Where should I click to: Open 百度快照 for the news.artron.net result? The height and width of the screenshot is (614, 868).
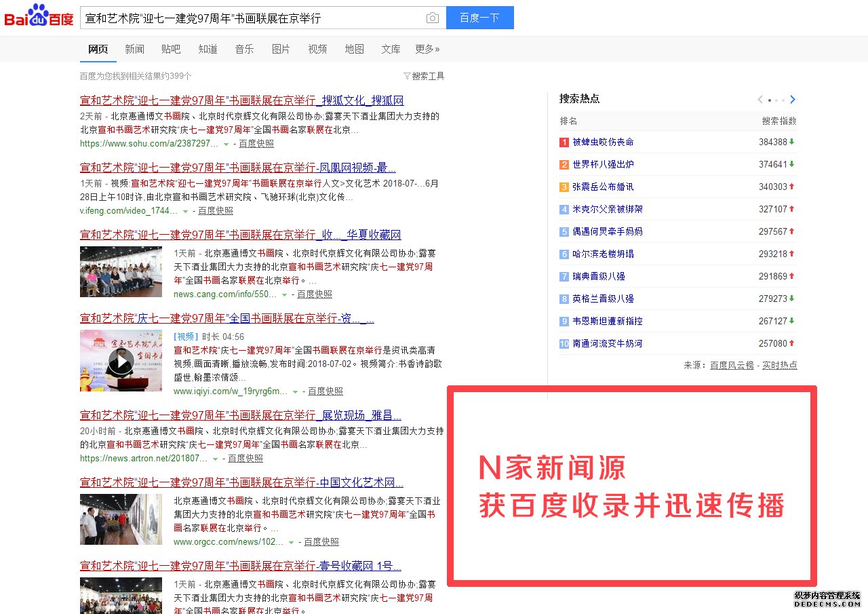coord(245,459)
